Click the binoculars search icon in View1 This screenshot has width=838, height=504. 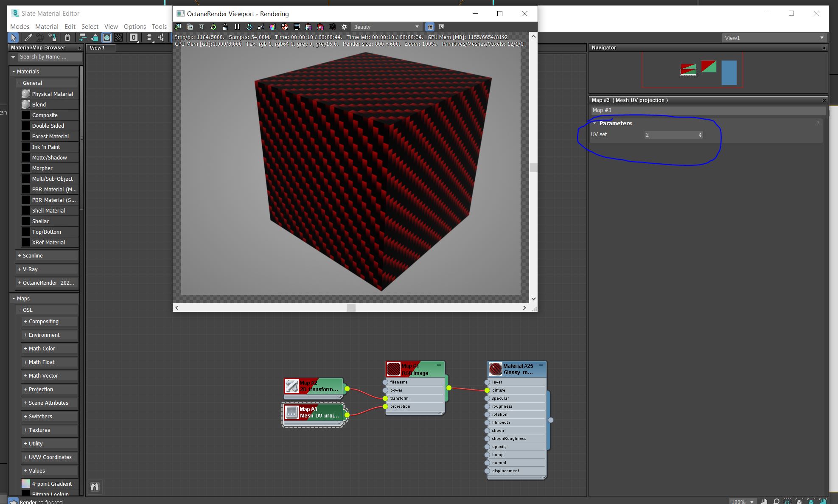95,487
